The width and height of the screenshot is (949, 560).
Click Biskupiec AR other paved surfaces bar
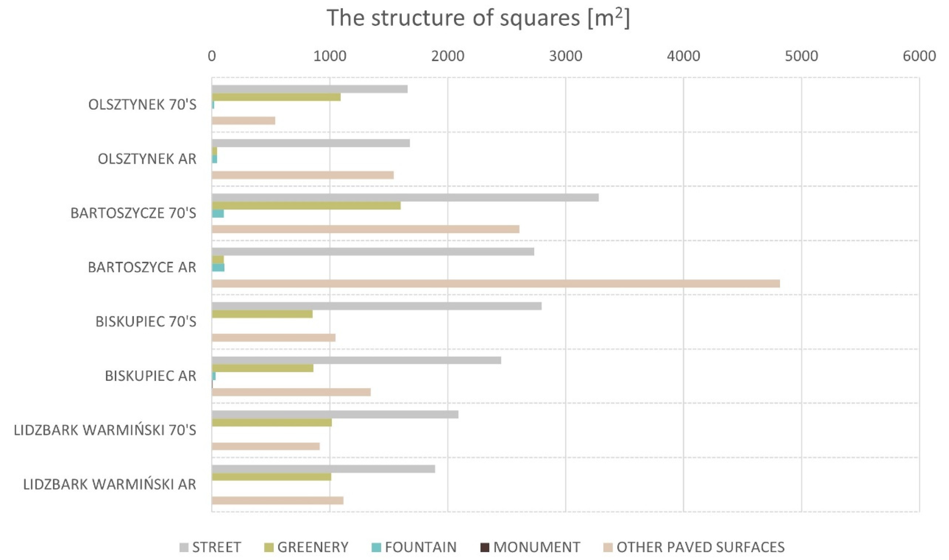tap(291, 392)
